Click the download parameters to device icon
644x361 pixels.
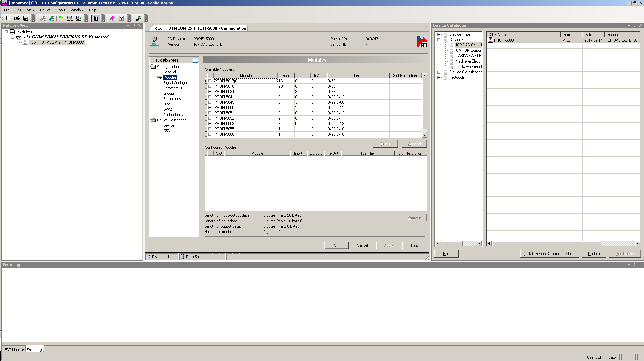(79, 19)
